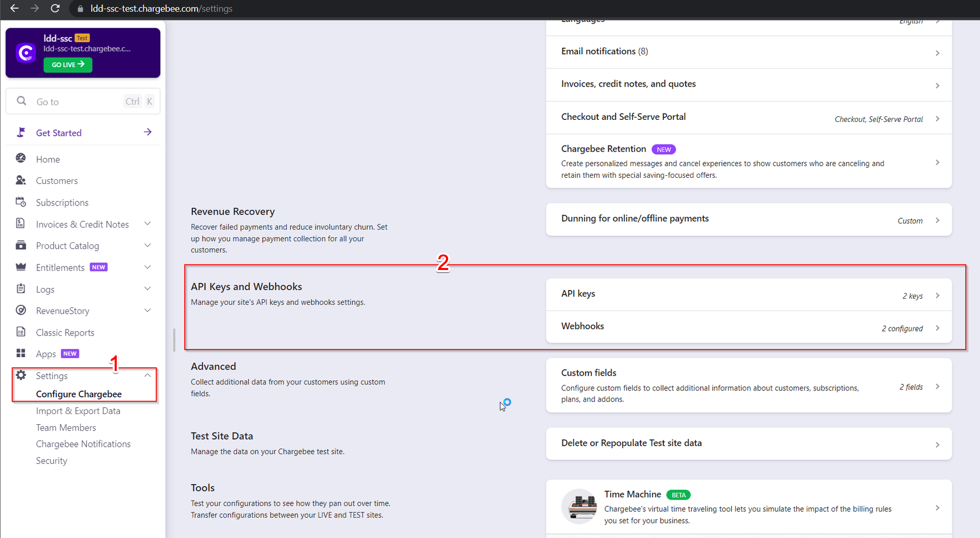
Task: Open Chargebee Retention settings
Action: 749,161
